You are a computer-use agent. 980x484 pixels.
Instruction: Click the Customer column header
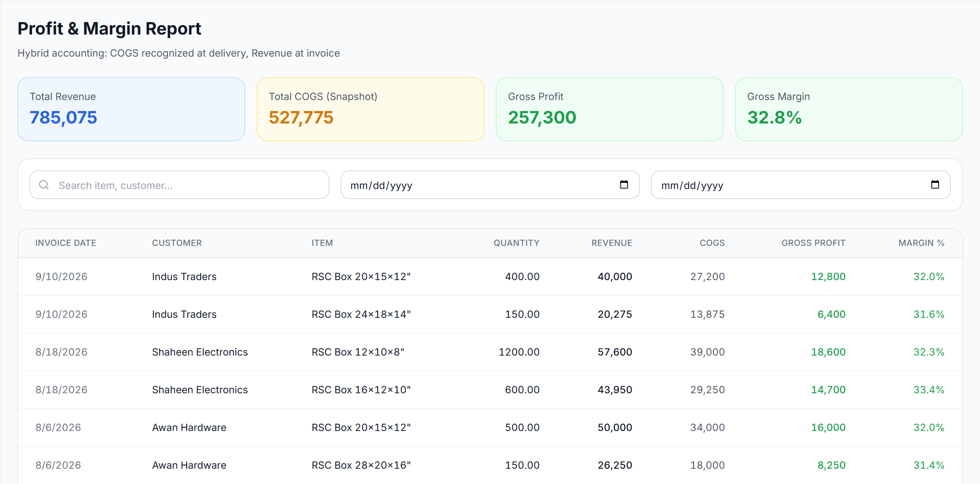click(x=177, y=243)
